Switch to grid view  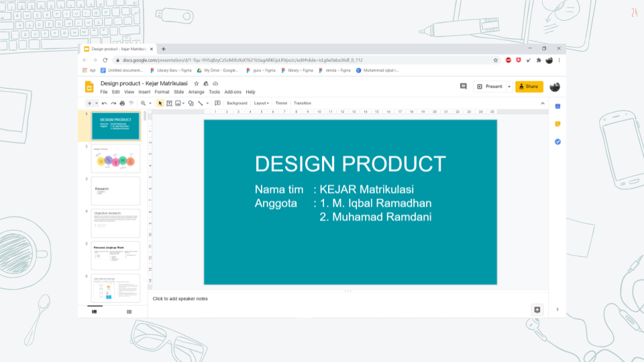(129, 312)
